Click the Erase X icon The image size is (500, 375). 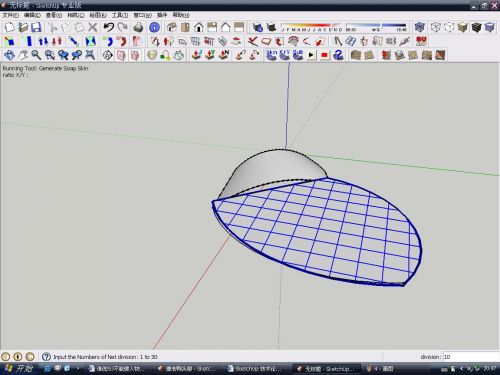pos(93,27)
